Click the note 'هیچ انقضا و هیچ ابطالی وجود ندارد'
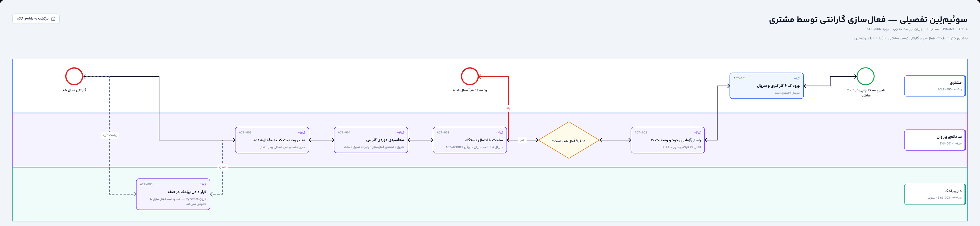This screenshot has height=226, width=980. click(282, 147)
